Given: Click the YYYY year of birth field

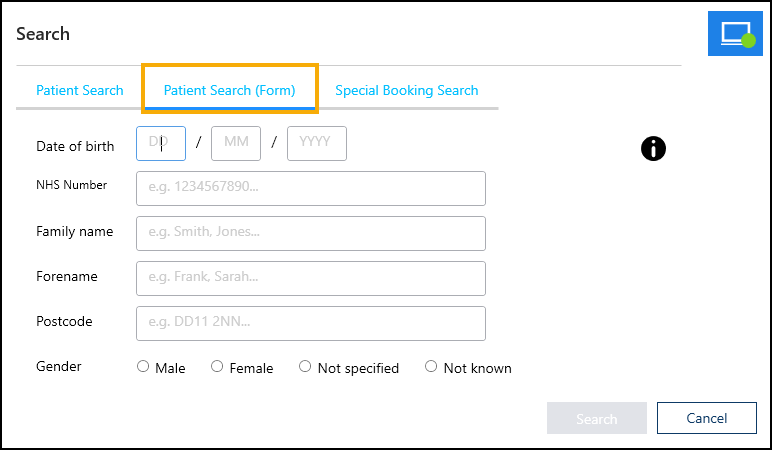Looking at the screenshot, I should point(316,143).
